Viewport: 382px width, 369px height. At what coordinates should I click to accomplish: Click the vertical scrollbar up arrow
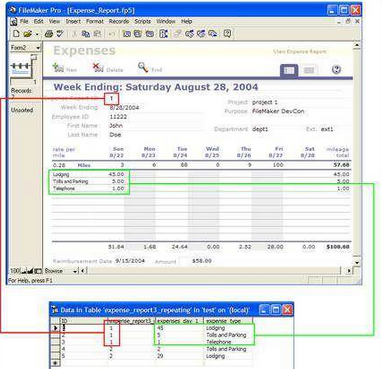[x=357, y=46]
